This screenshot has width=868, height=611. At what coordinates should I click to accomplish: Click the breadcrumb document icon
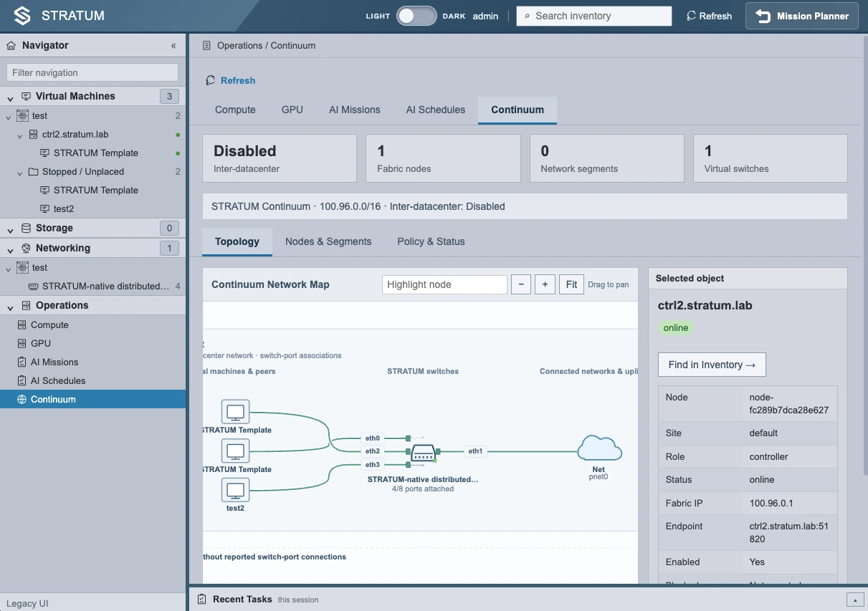(x=207, y=45)
